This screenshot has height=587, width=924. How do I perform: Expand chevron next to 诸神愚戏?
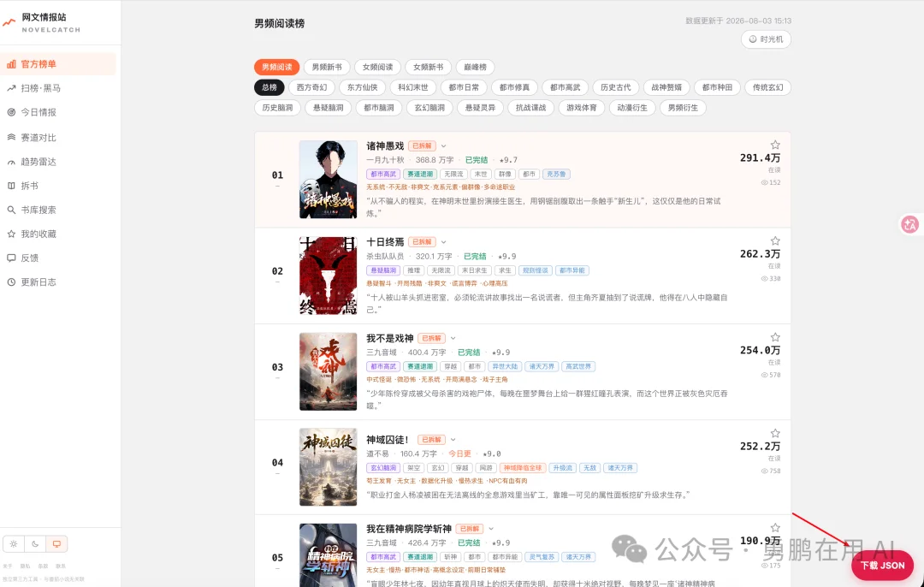(x=444, y=146)
